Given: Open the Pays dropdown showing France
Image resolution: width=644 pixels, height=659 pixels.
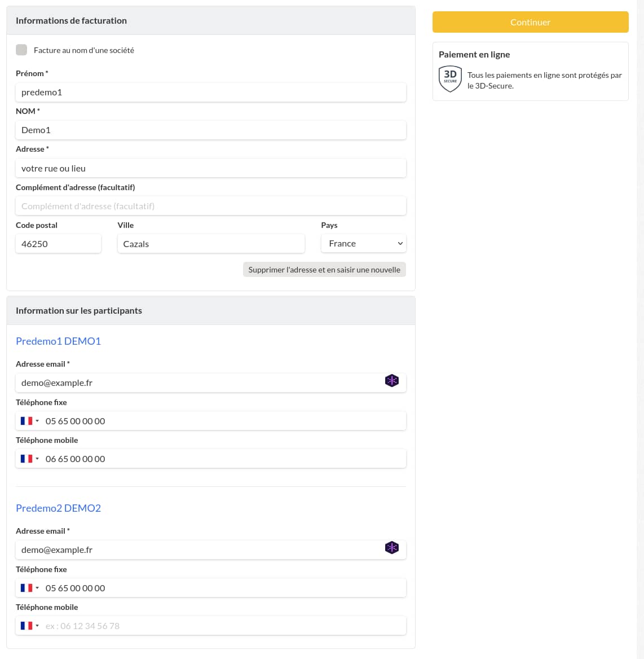Looking at the screenshot, I should tap(363, 243).
